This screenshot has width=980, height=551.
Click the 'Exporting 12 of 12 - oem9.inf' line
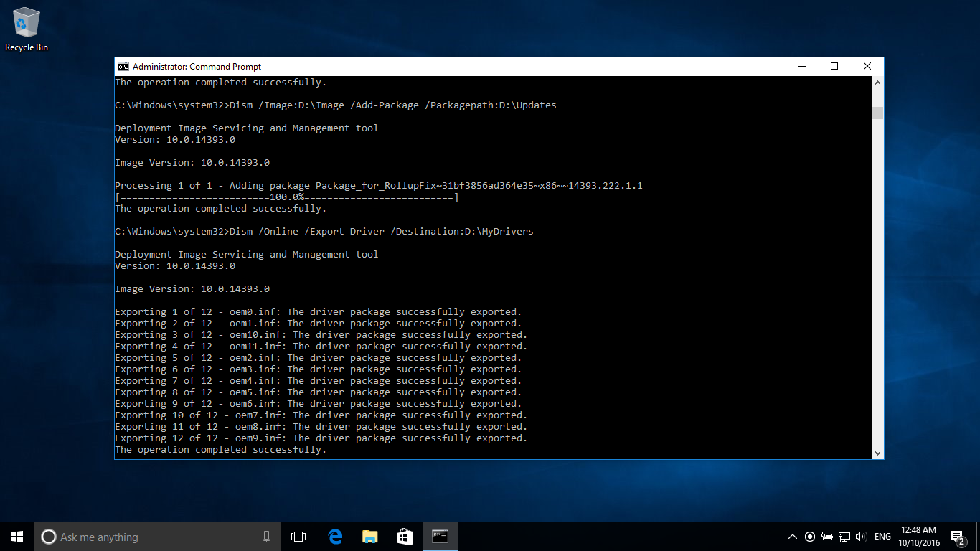pyautogui.click(x=321, y=438)
